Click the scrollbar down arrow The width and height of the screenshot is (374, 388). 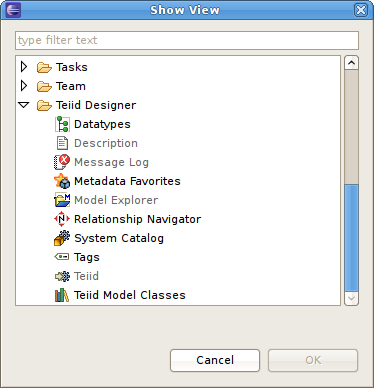click(351, 298)
